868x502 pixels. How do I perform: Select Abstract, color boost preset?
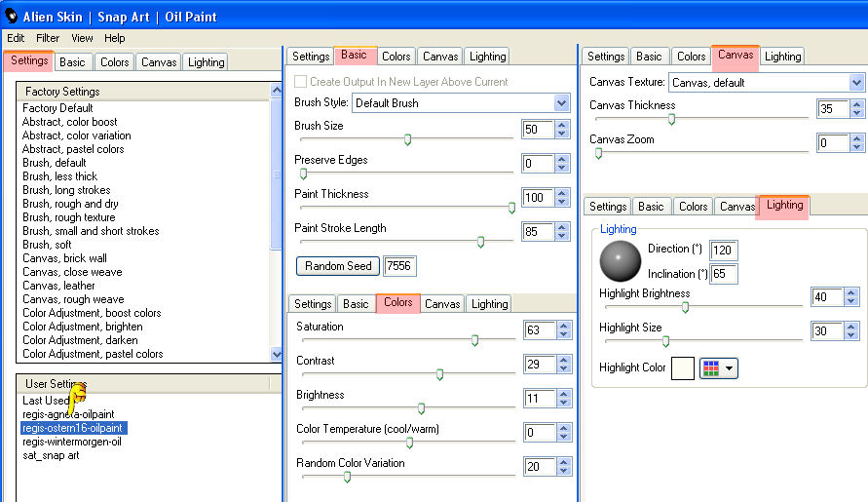pos(70,122)
